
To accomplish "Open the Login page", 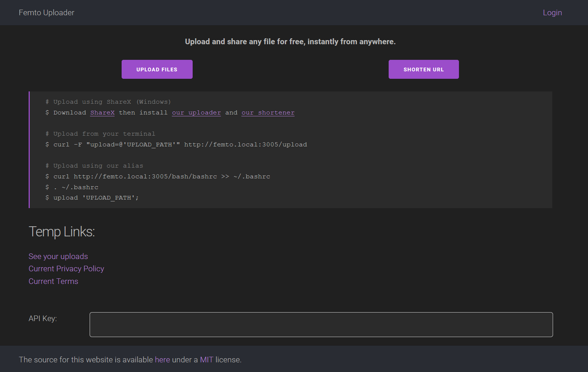I will click(552, 13).
